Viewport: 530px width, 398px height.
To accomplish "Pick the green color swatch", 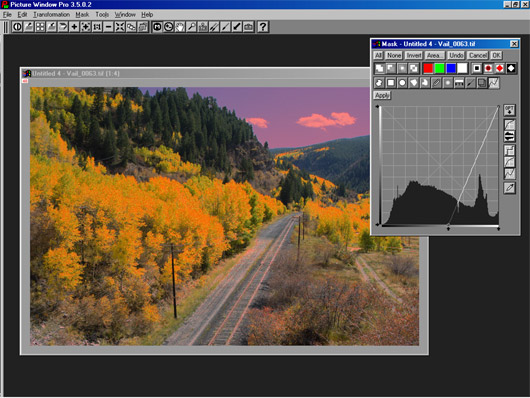I will [439, 68].
